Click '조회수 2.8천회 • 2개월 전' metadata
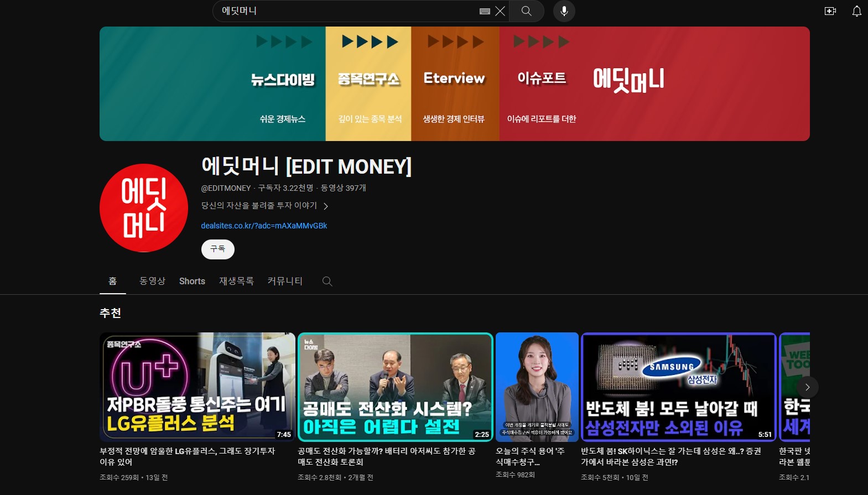 coord(335,477)
